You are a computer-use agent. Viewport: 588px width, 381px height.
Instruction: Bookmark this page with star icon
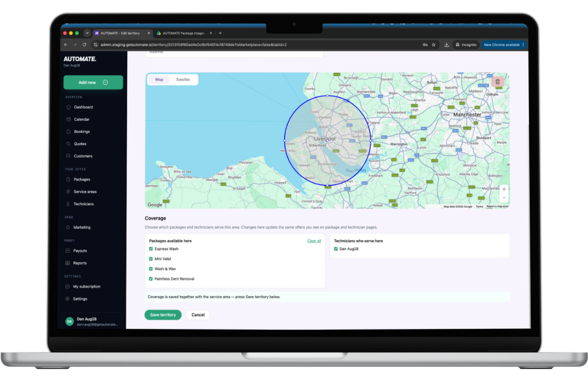pyautogui.click(x=434, y=45)
